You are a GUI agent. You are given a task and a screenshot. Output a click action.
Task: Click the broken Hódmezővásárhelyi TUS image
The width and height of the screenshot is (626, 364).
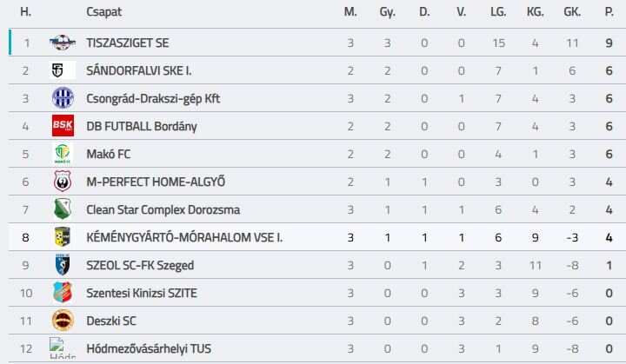(x=63, y=348)
